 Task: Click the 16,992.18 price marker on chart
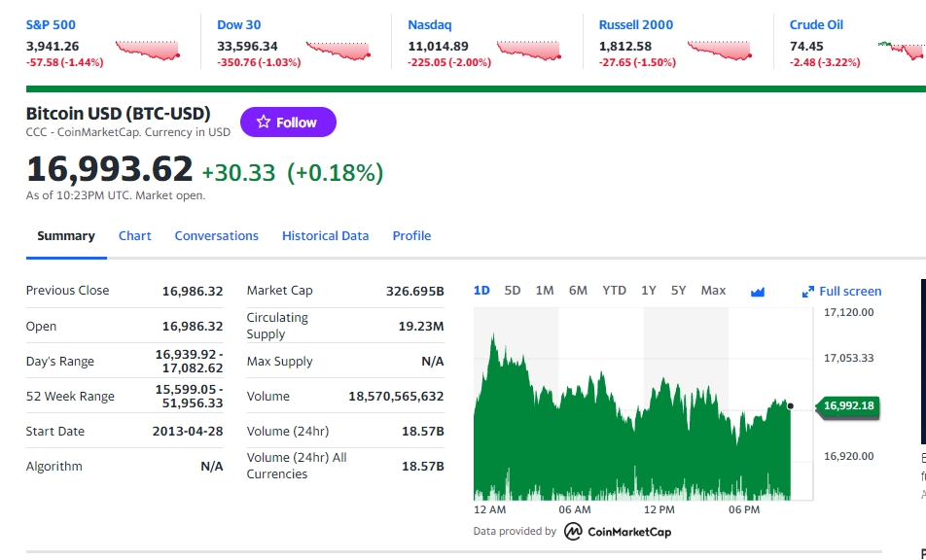pyautogui.click(x=847, y=406)
